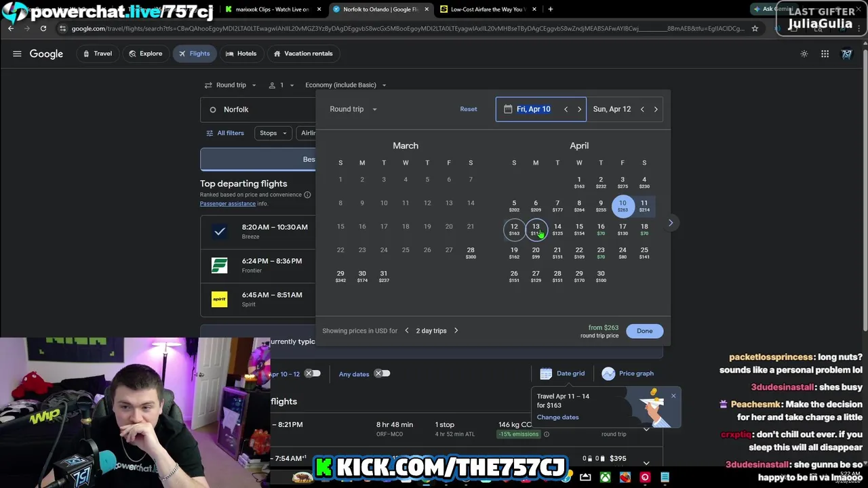Click the Norfolk origin field

click(258, 110)
